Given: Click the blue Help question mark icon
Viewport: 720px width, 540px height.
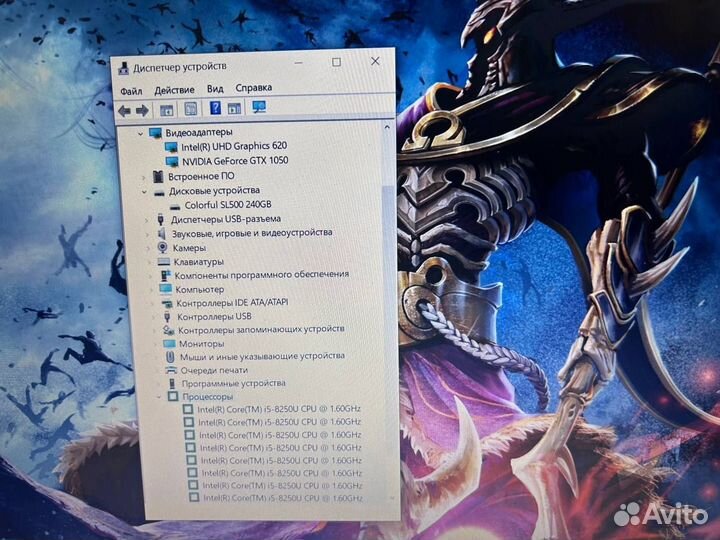Looking at the screenshot, I should 215,108.
